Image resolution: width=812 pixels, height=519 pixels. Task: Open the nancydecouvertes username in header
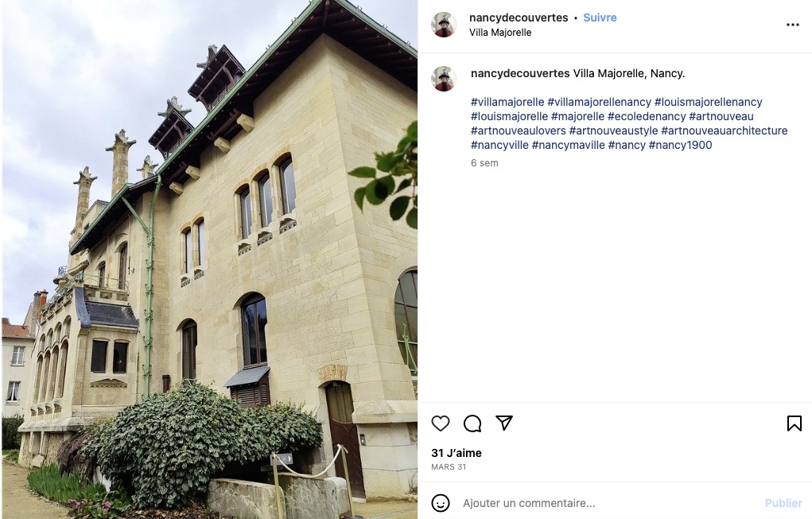tap(519, 18)
